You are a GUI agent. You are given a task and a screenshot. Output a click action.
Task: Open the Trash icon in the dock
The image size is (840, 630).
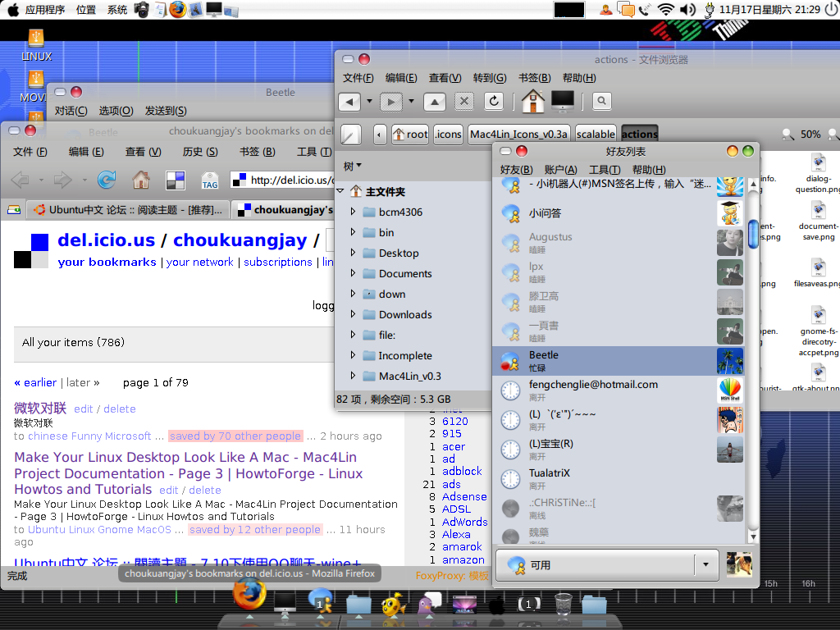coord(563,604)
